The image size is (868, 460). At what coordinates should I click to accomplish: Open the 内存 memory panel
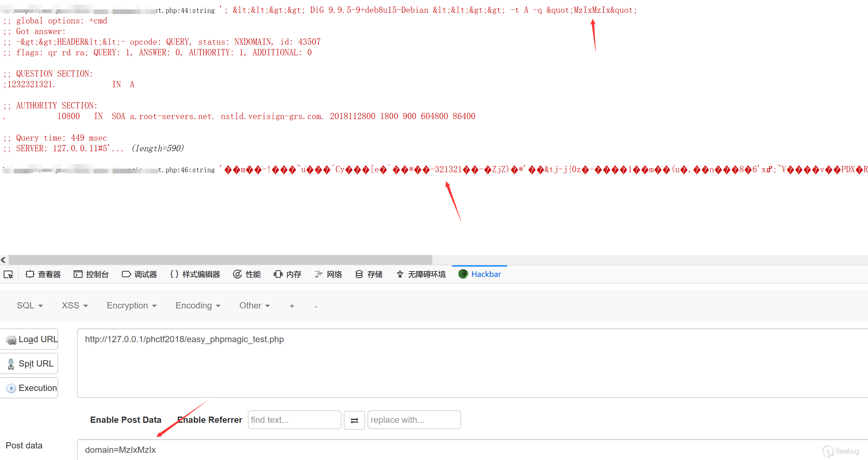(288, 274)
